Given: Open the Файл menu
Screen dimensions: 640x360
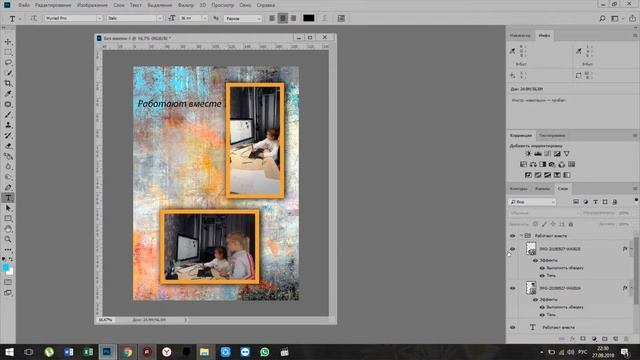Looking at the screenshot, I should point(24,5).
